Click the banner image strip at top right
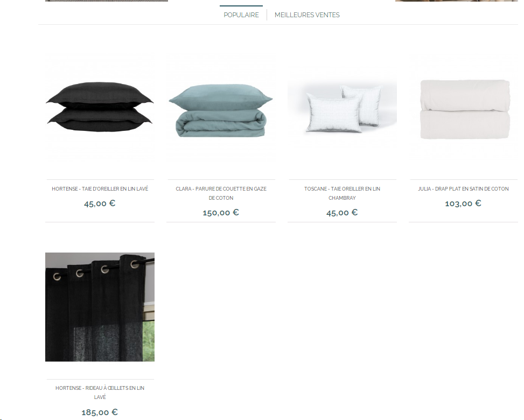 [x=457, y=1]
